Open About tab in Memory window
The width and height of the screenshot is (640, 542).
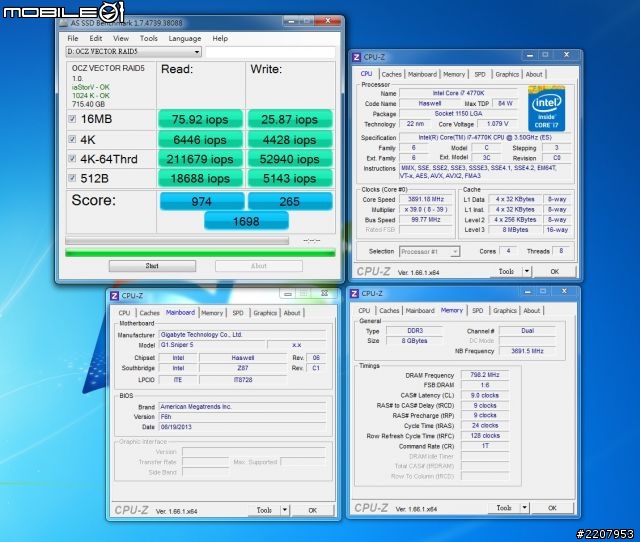(x=531, y=311)
